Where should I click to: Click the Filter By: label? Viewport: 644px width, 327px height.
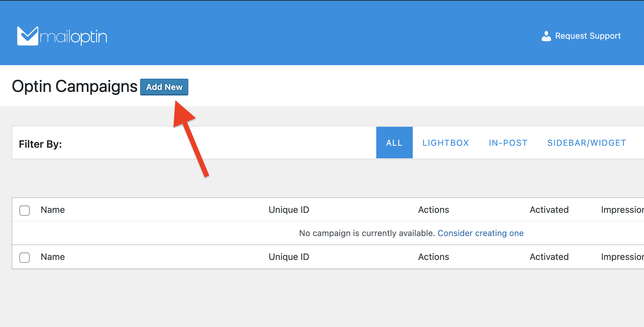point(40,144)
